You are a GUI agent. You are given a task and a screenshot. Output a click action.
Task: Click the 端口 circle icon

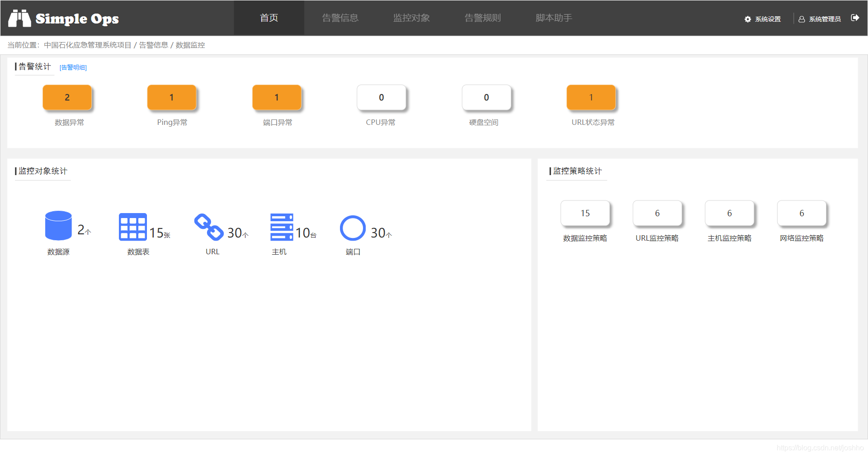(353, 228)
